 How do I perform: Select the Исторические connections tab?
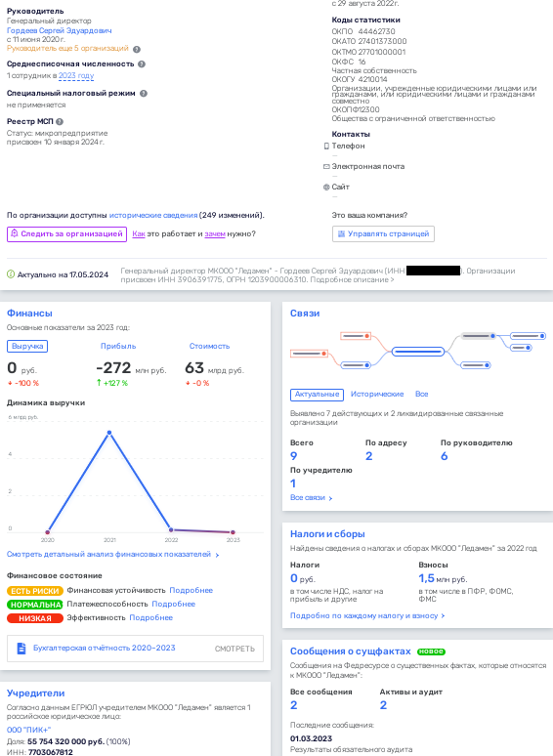pyautogui.click(x=377, y=395)
